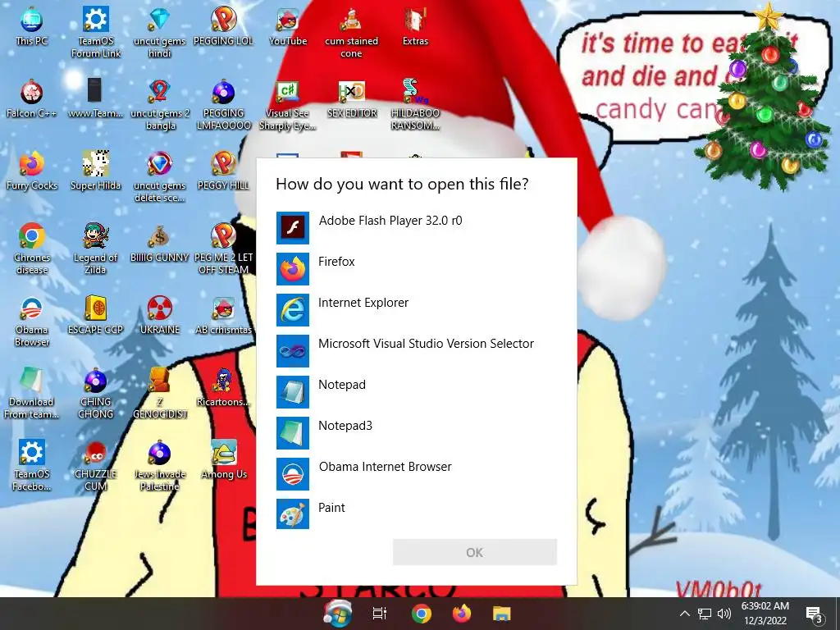Viewport: 840px width, 630px height.
Task: Open File Explorer from the taskbar
Action: tap(502, 614)
